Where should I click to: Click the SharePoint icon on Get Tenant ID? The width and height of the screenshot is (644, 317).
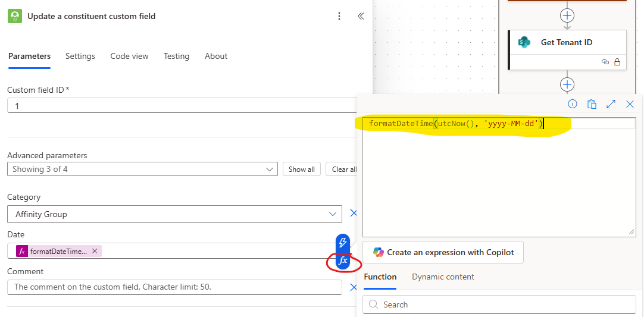click(x=524, y=42)
